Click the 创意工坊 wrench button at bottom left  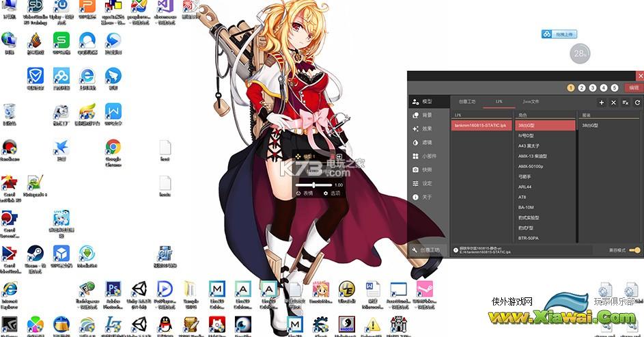426,250
